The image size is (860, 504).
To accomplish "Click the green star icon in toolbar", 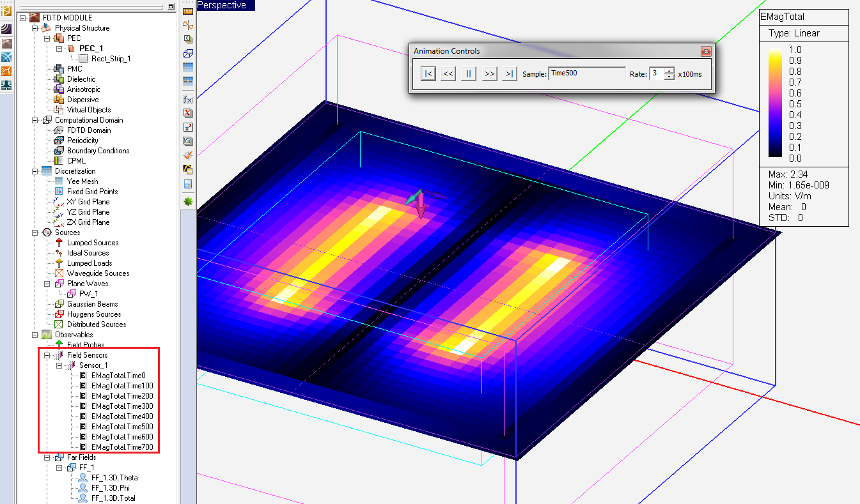I will click(188, 201).
